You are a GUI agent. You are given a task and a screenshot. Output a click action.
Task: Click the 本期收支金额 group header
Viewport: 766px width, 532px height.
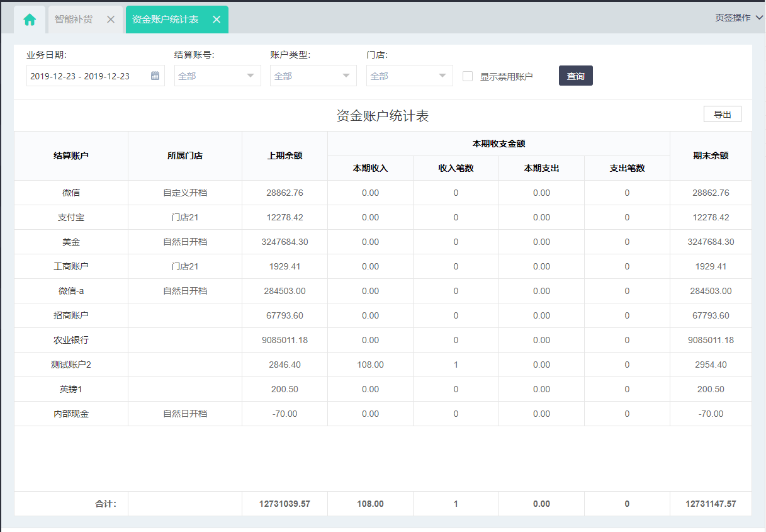pyautogui.click(x=499, y=144)
